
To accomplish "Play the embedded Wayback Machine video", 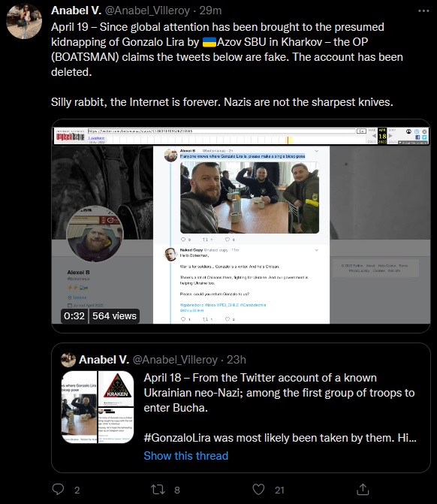I will pos(241,226).
